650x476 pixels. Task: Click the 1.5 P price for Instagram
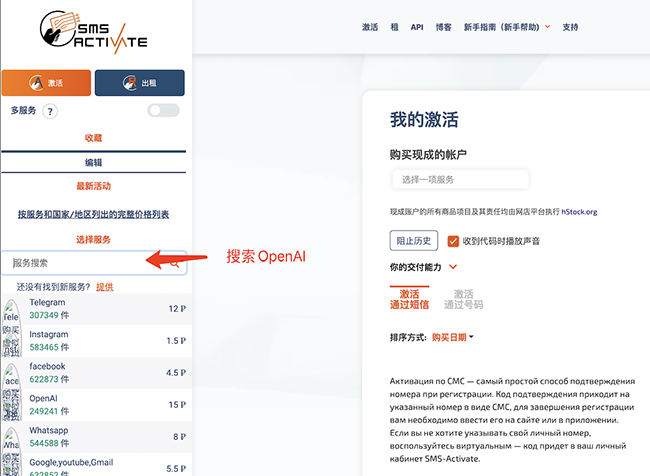176,341
